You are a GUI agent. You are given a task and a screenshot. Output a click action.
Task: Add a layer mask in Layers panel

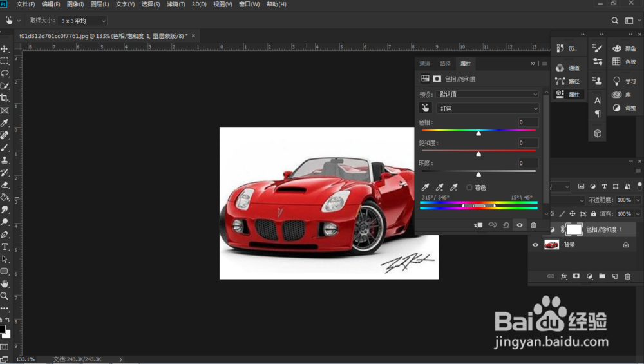coord(576,276)
